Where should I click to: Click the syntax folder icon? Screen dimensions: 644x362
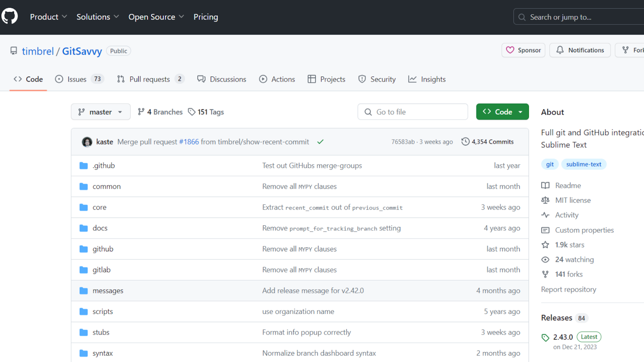coord(84,353)
